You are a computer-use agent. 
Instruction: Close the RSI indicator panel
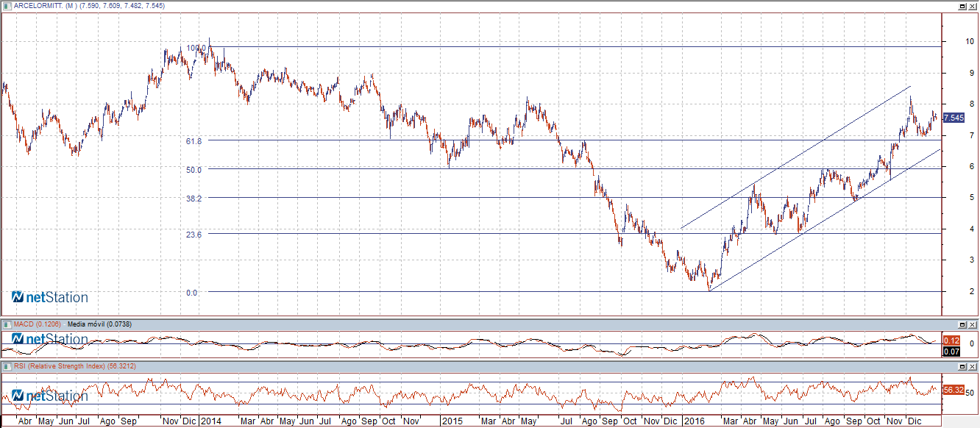pos(973,365)
